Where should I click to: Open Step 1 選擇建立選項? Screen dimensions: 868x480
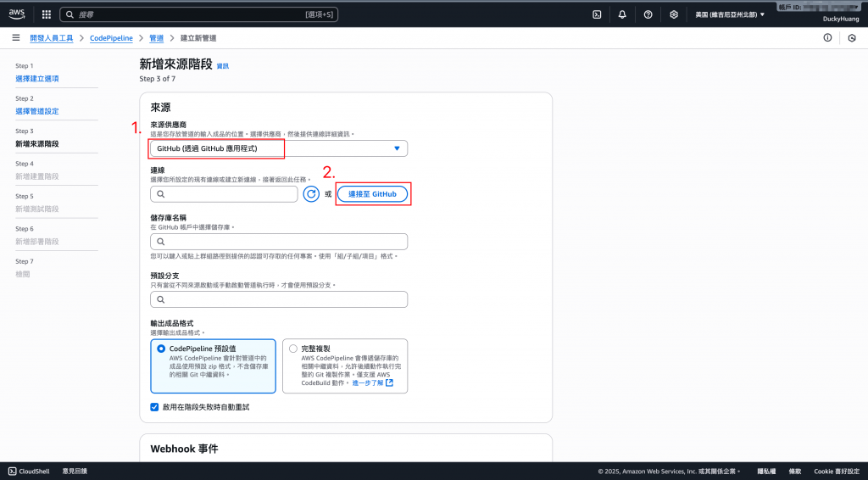tap(37, 79)
